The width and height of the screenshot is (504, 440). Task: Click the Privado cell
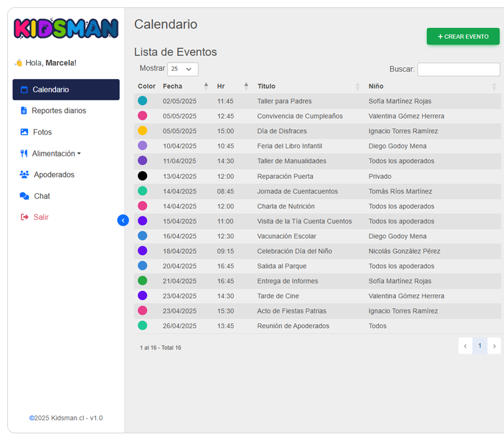380,176
